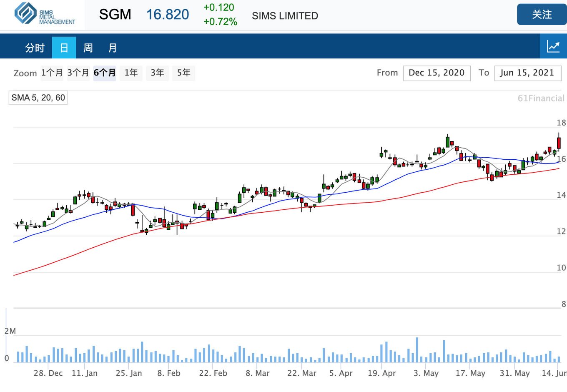Click the price 16.820

[168, 15]
